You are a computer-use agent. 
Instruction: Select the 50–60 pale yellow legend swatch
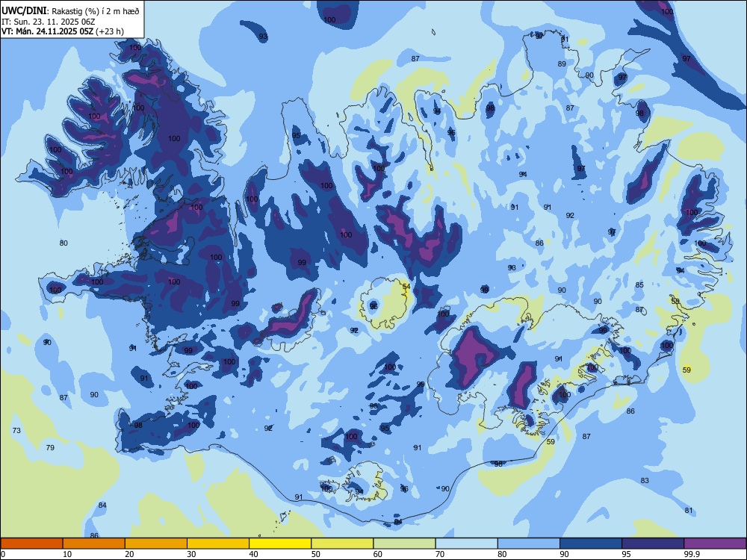[342, 544]
